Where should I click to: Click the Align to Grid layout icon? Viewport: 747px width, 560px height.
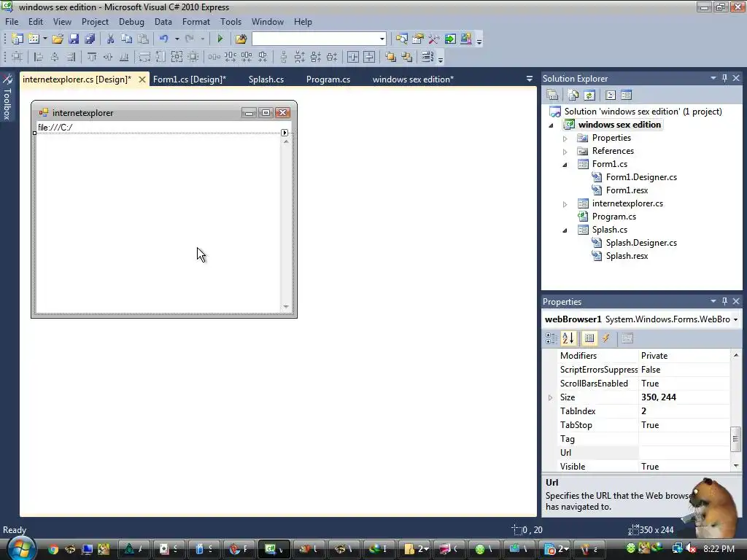(18, 57)
